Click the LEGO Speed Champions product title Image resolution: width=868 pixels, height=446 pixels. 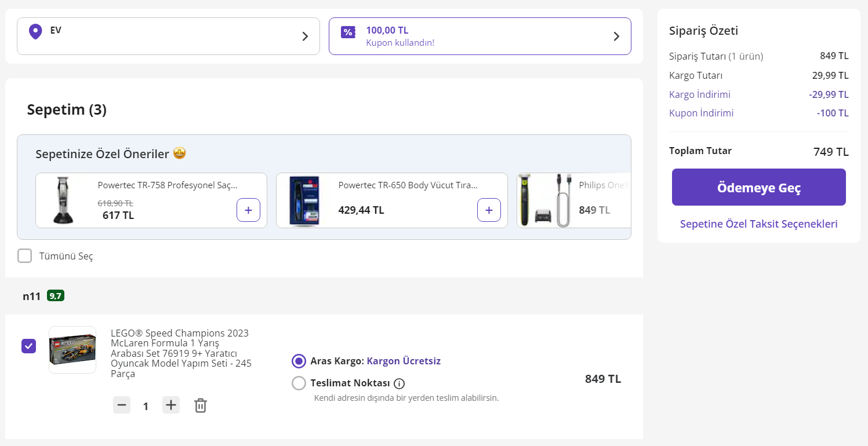pyautogui.click(x=181, y=353)
